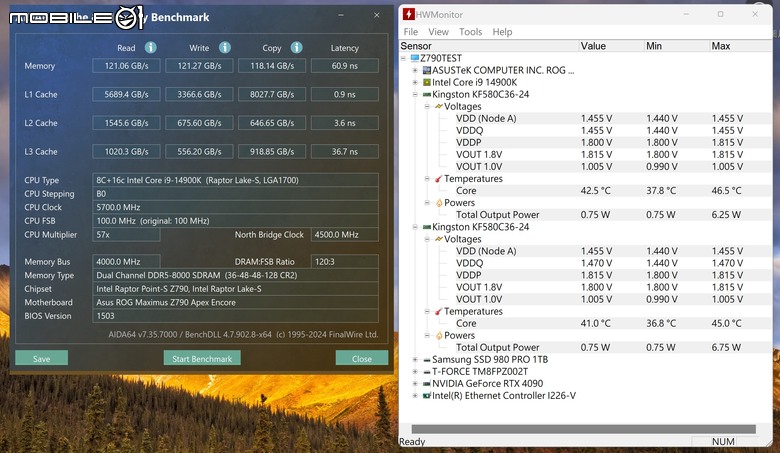This screenshot has width=780, height=453.
Task: Click the Max column header
Action: (x=741, y=46)
